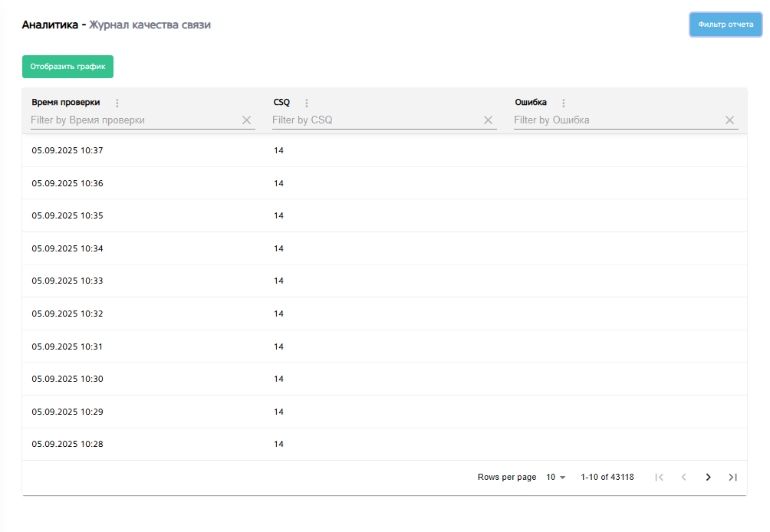
Task: Clear the CSQ filter field
Action: (488, 120)
